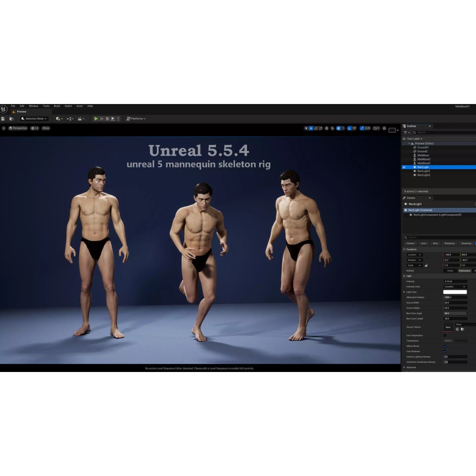
Task: Open the Blueprints toolbar dropdown
Action: coord(70,119)
